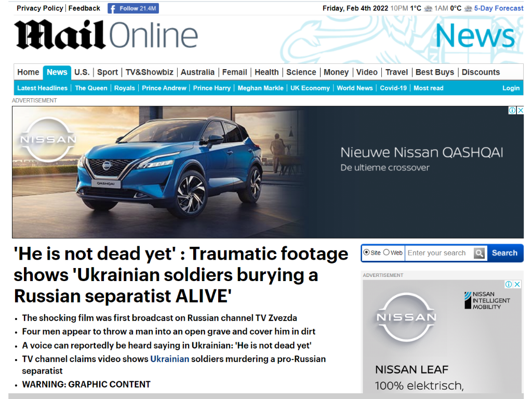Open the Meghan Markle topic link

click(x=261, y=88)
